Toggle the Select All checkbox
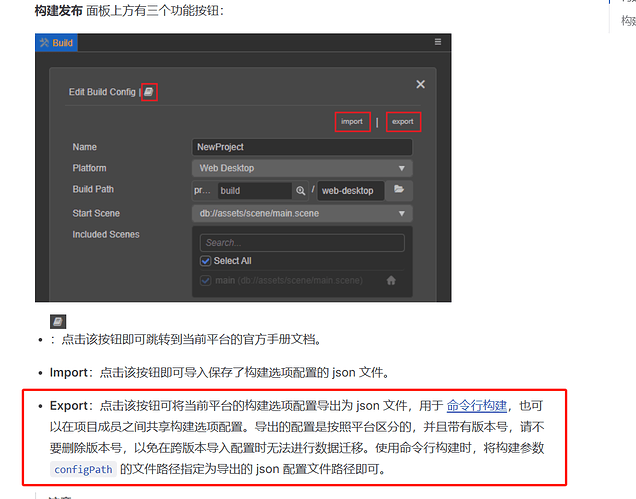636x499 pixels. click(206, 261)
